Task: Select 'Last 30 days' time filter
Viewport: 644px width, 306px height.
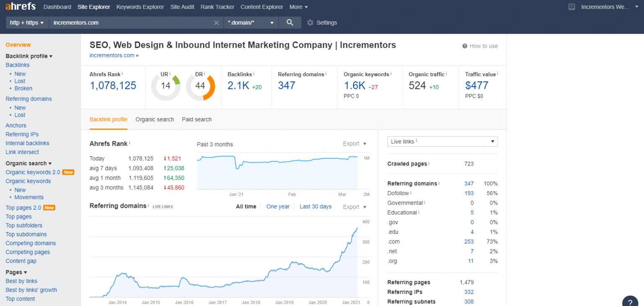Action: pos(315,206)
